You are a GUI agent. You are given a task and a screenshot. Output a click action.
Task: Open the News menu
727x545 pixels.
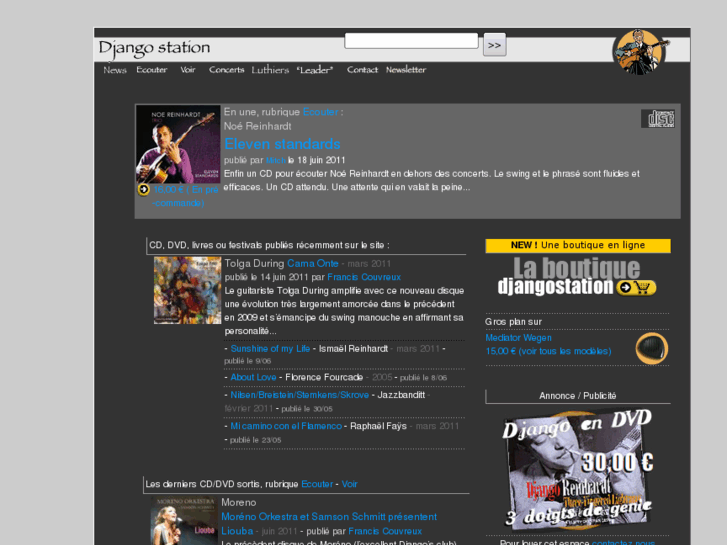115,70
